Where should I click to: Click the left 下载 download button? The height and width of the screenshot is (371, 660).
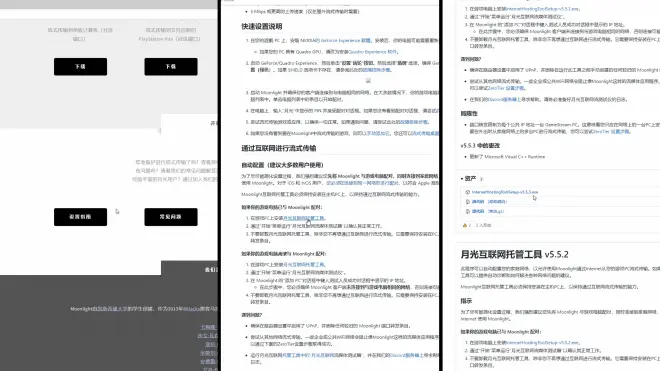80,67
